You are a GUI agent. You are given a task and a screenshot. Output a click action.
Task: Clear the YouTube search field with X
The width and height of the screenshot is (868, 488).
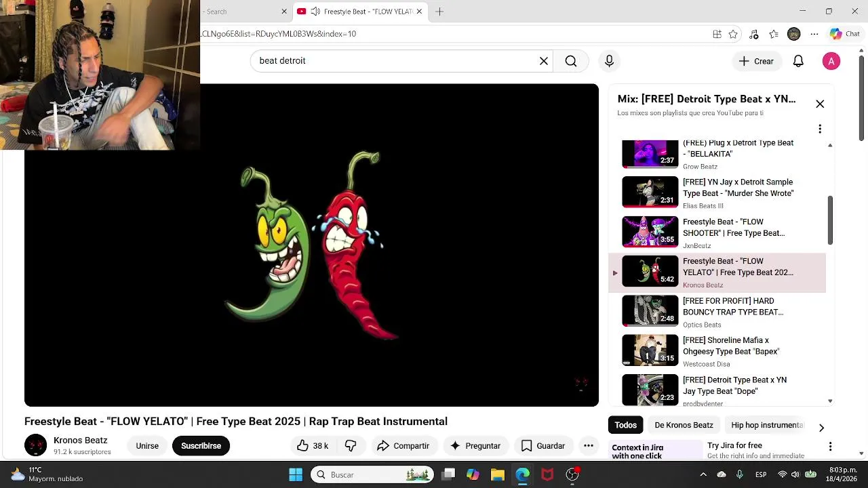point(543,61)
